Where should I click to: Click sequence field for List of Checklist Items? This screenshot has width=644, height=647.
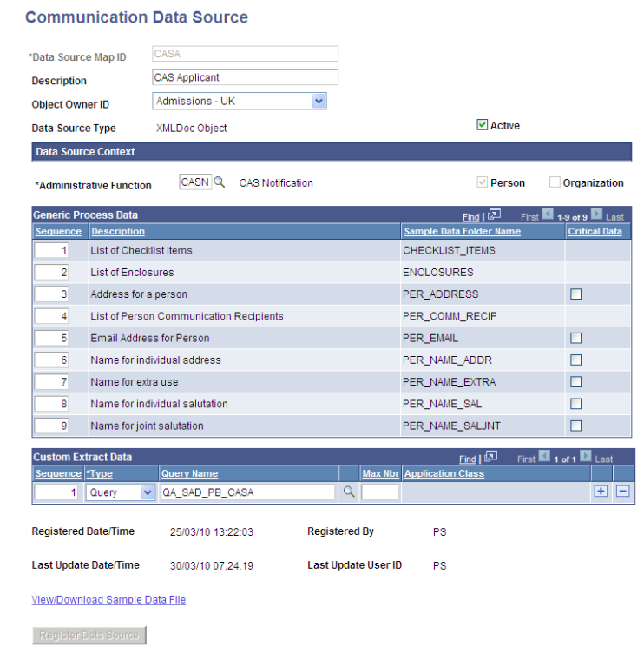(51, 250)
